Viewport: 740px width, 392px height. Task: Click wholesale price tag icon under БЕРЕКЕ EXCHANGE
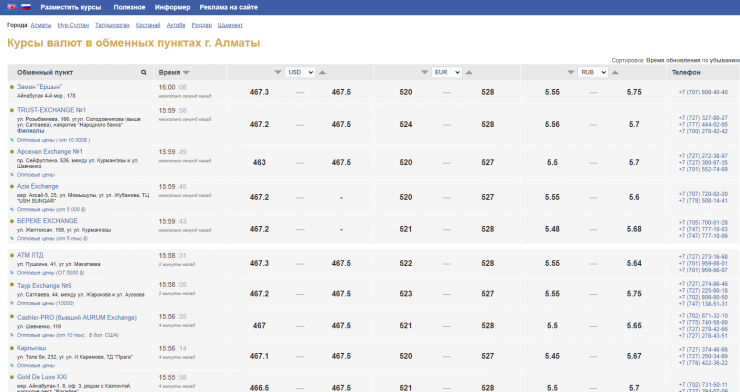tap(12, 238)
